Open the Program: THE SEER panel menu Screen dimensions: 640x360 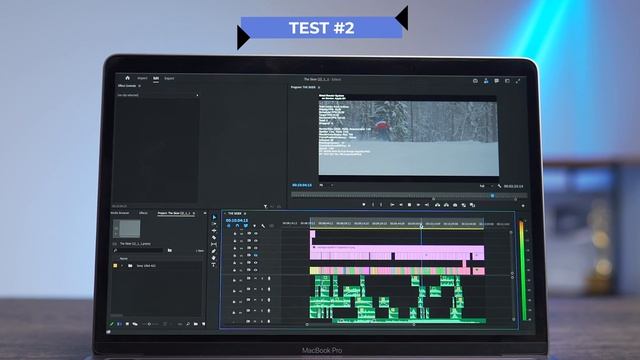(x=319, y=87)
